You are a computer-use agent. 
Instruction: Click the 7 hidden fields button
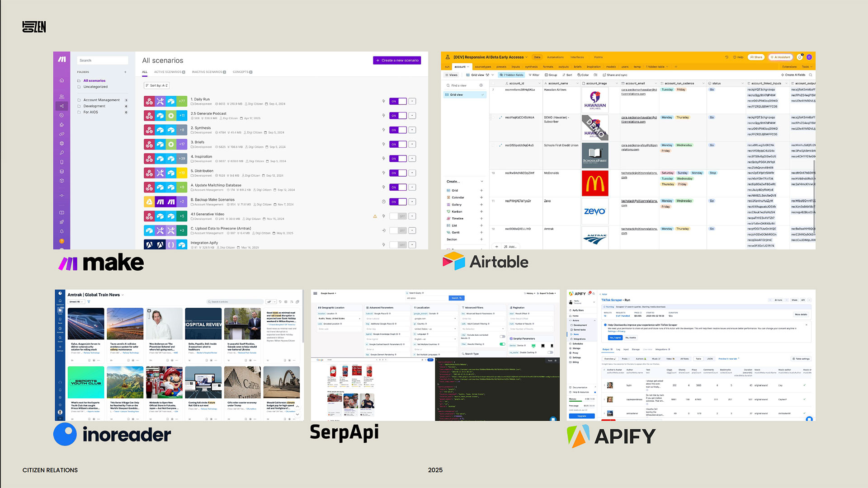coord(511,75)
